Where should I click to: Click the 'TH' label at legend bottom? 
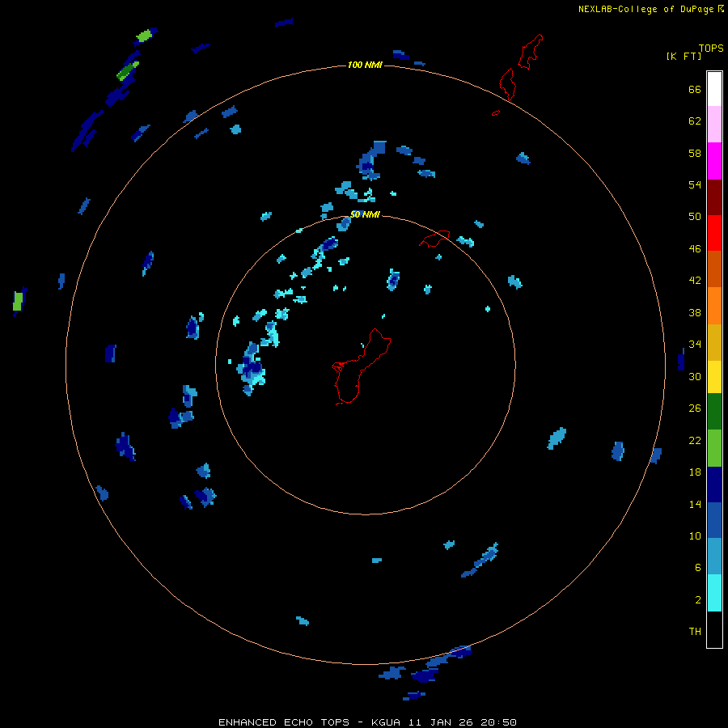[695, 631]
